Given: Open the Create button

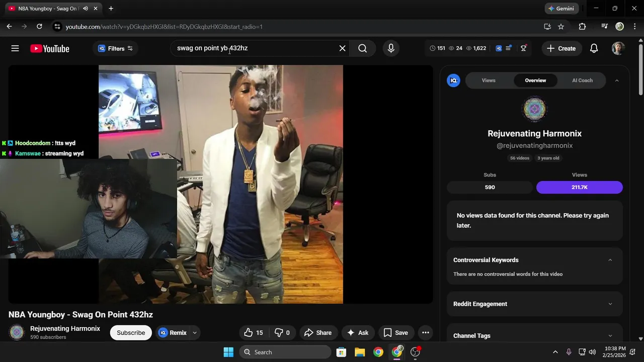Looking at the screenshot, I should 561,48.
